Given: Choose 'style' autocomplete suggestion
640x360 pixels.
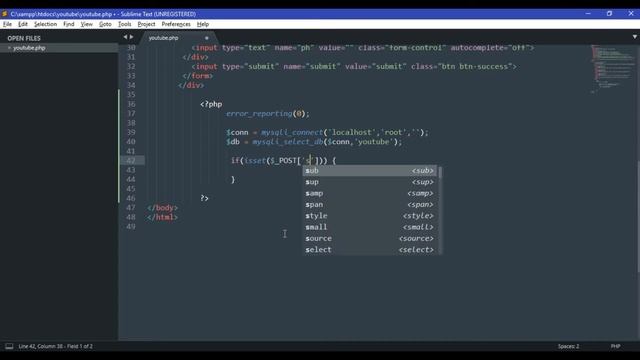Looking at the screenshot, I should pyautogui.click(x=370, y=216).
